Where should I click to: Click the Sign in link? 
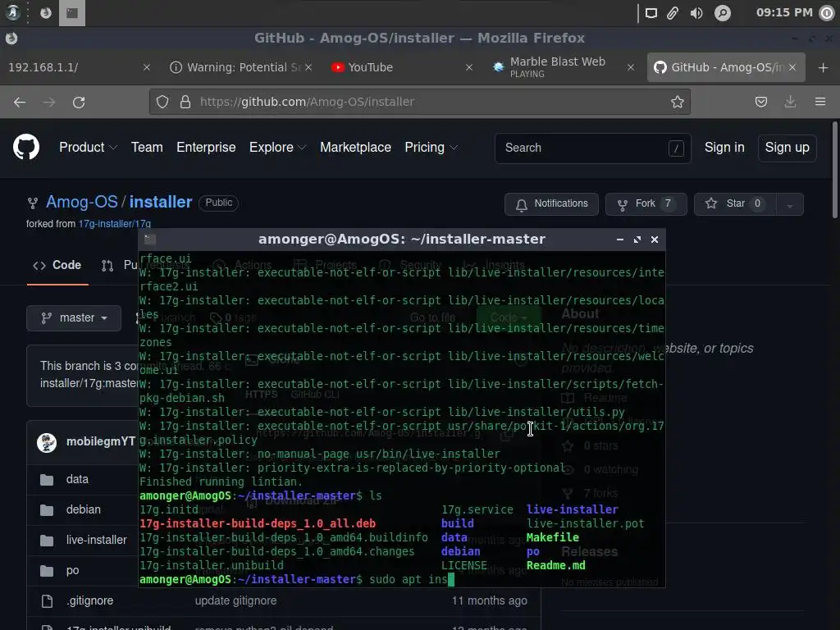pos(724,148)
